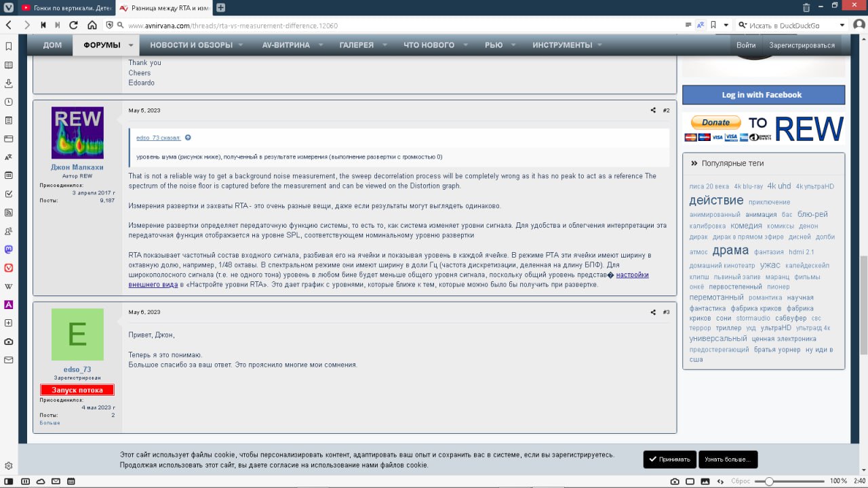Open the драма popular tag
The width and height of the screenshot is (868, 488).
tap(730, 250)
